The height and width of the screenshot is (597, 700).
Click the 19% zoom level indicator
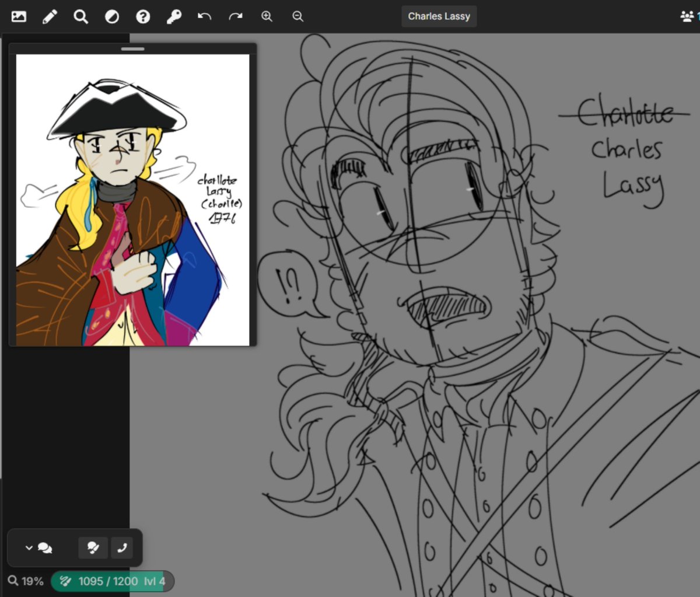[x=26, y=581]
